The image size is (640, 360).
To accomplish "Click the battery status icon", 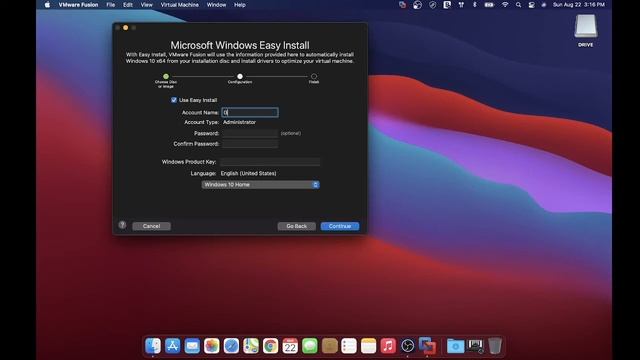I will point(489,5).
